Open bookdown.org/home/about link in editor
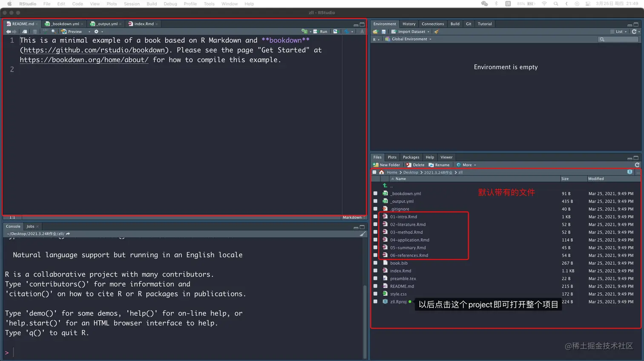644x361 pixels. tap(84, 60)
